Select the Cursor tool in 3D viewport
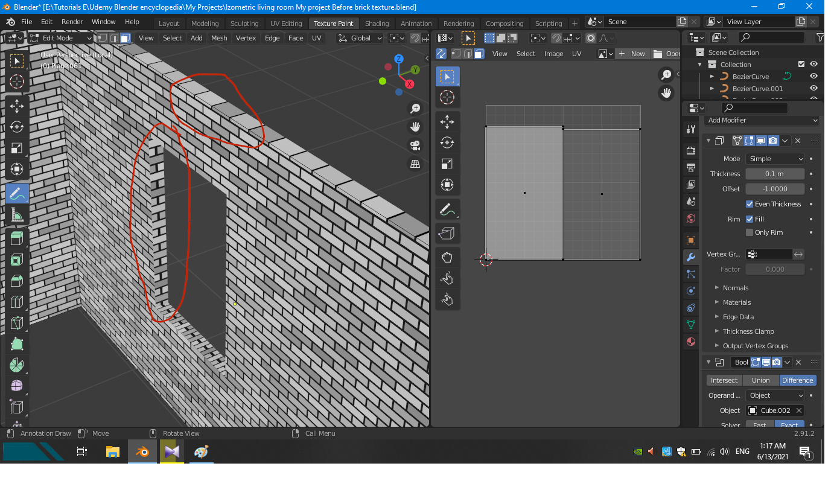This screenshot has width=834, height=504. pyautogui.click(x=17, y=81)
